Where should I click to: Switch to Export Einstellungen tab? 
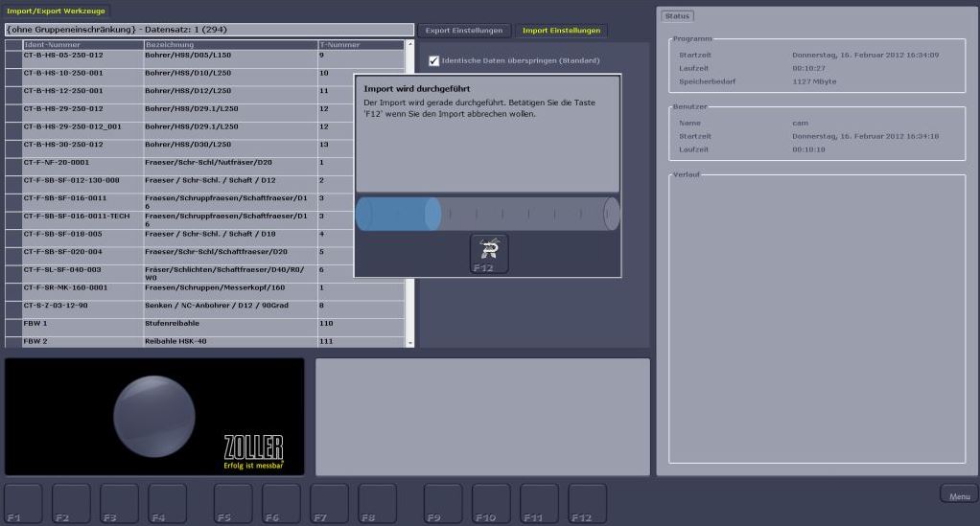coord(464,31)
